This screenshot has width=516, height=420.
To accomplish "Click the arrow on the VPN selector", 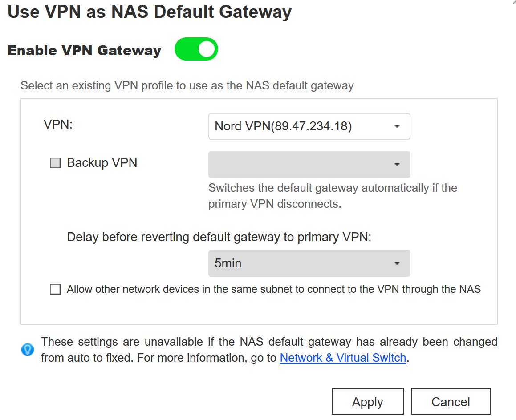I will (x=397, y=127).
